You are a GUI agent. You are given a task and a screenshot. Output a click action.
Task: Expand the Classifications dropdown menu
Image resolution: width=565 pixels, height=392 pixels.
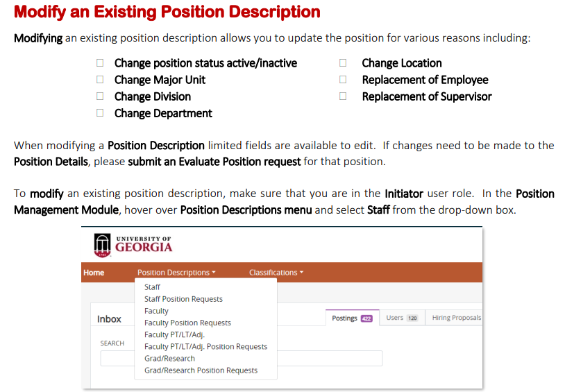coord(276,273)
